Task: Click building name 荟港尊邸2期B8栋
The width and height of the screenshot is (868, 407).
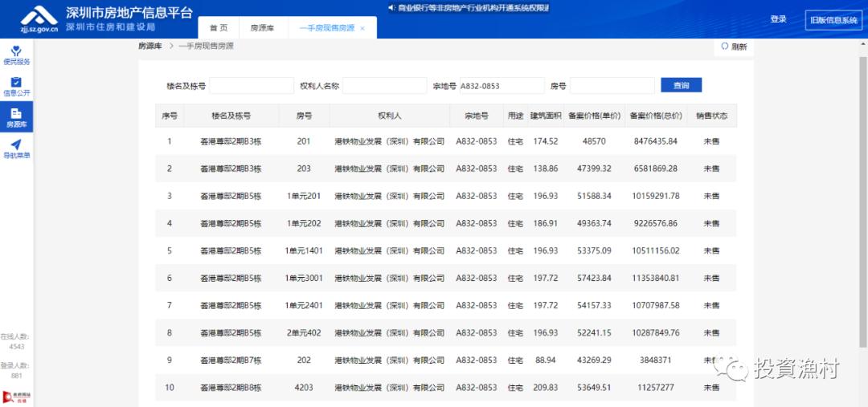Action: pos(231,388)
